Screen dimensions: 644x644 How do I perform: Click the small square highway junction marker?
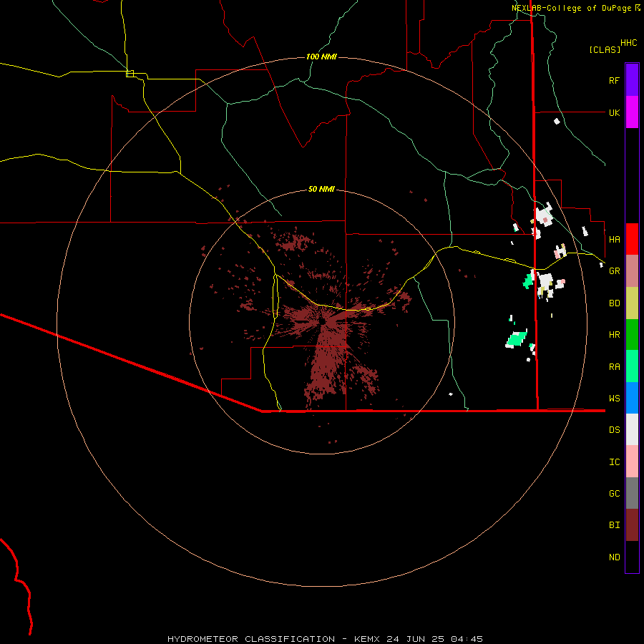[130, 74]
